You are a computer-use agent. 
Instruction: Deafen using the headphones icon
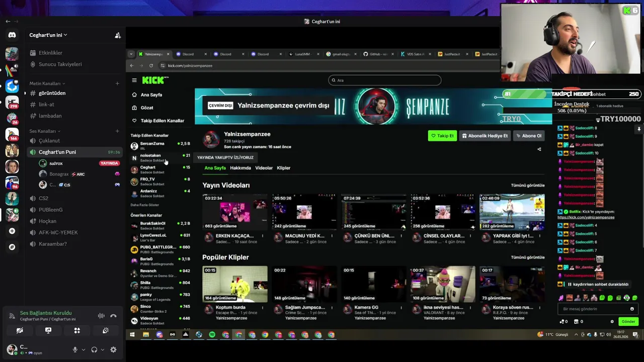pos(94,349)
